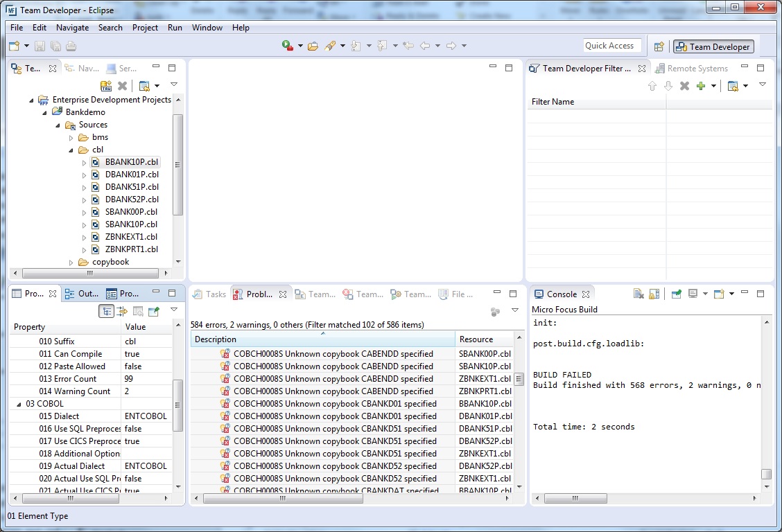Click the Quick Access search field

coord(612,46)
